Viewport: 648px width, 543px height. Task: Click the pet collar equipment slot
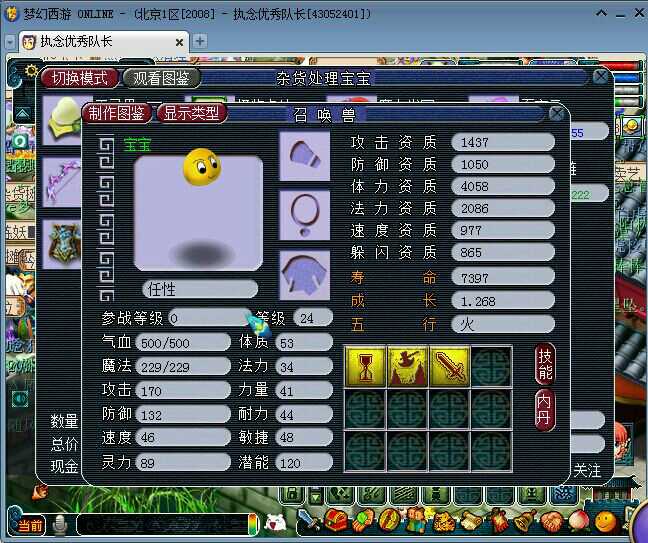click(305, 156)
